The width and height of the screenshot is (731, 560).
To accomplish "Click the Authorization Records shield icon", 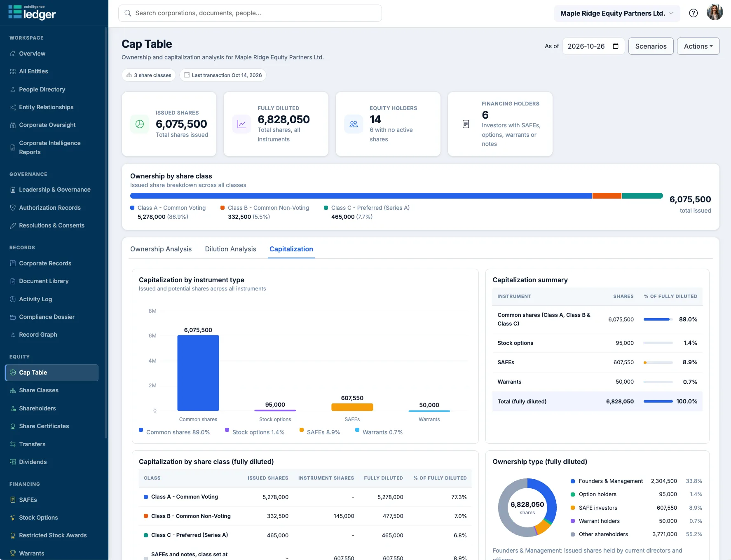I will (13, 208).
